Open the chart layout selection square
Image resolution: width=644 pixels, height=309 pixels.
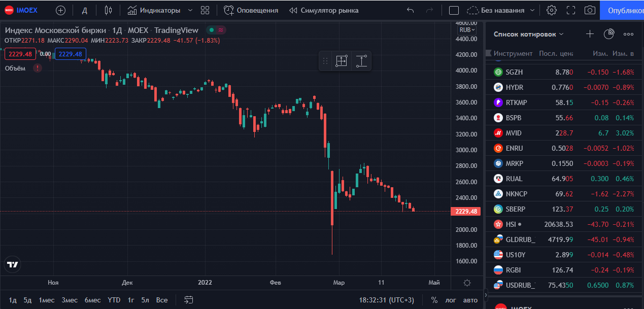[x=453, y=10]
